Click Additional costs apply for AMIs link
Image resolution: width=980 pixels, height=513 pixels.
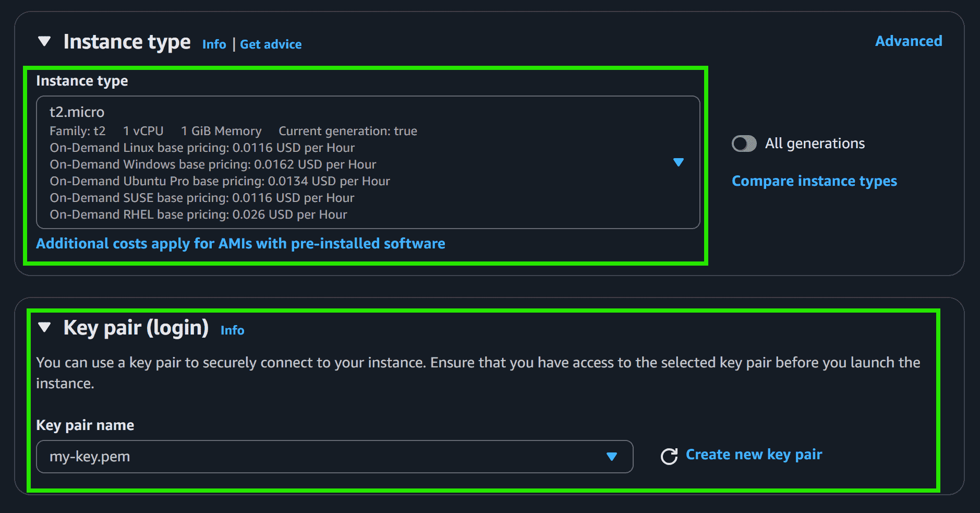(240, 244)
